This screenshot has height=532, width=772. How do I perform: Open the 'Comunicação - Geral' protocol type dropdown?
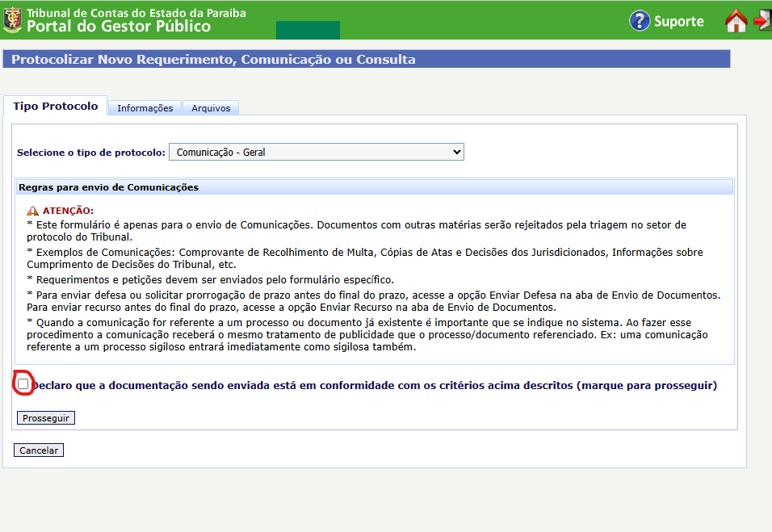pyautogui.click(x=317, y=152)
